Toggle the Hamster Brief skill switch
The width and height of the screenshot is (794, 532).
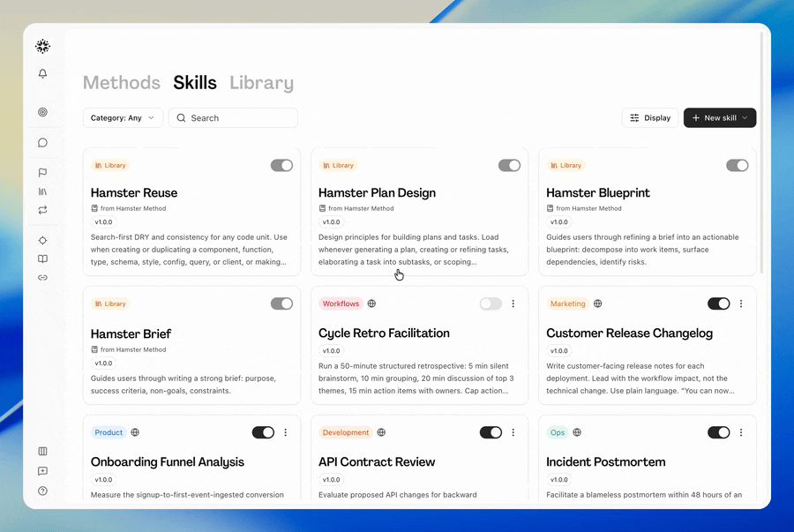click(x=281, y=303)
